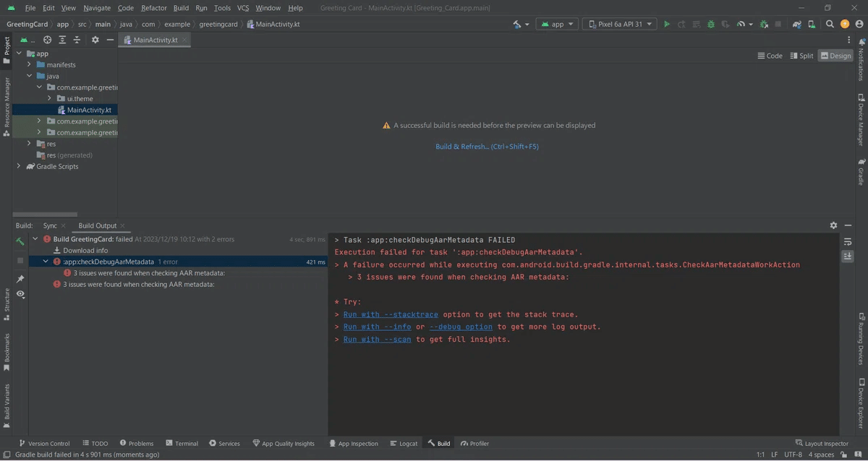Click the Debug app bug icon
The image size is (868, 461).
point(711,24)
